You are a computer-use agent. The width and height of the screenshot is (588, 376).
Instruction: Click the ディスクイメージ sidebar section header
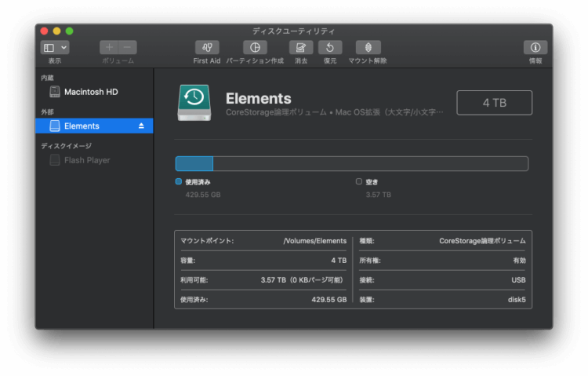67,146
